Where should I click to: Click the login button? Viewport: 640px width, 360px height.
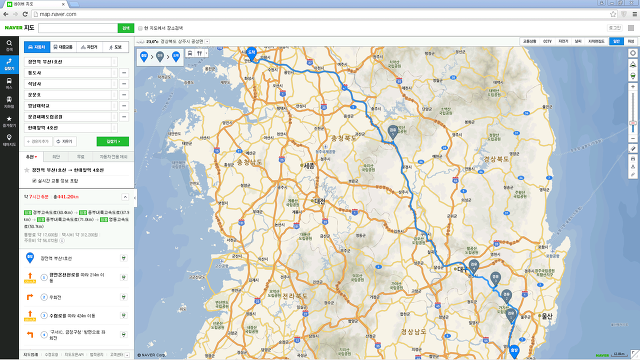615,28
